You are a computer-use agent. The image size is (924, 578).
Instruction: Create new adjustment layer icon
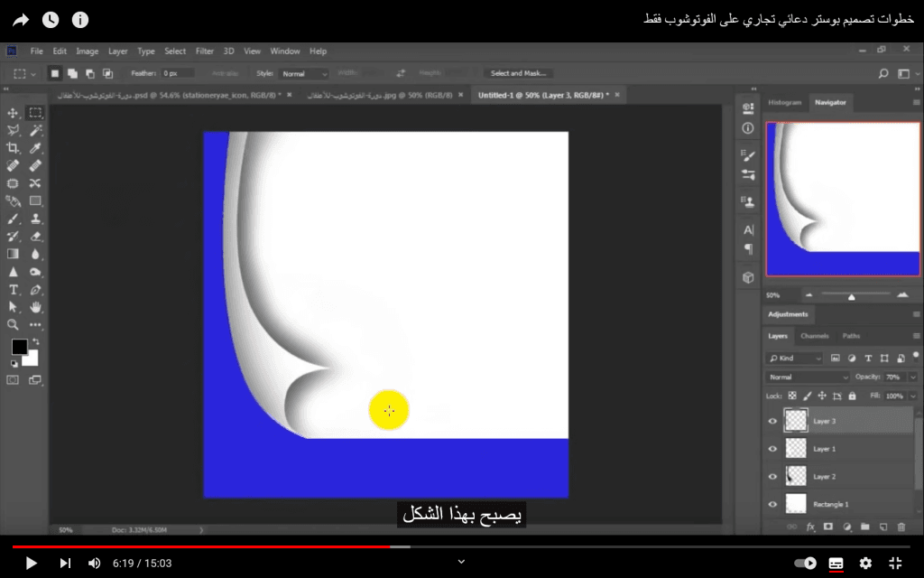(x=846, y=527)
